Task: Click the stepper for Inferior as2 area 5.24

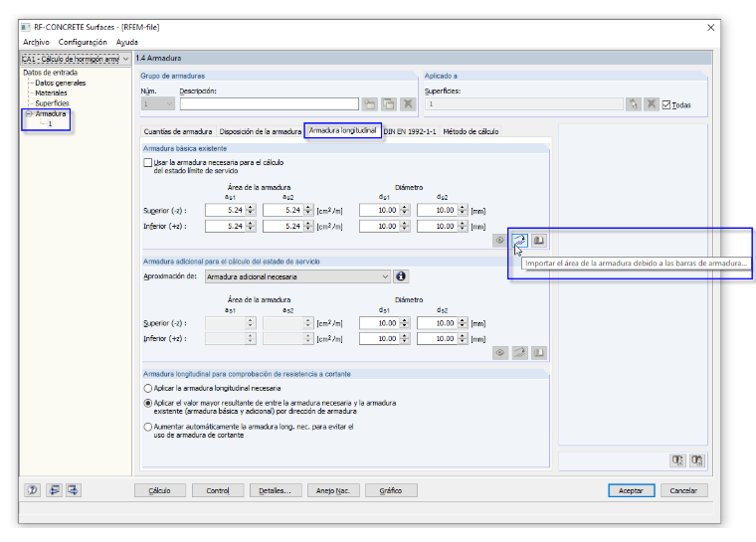Action: (308, 226)
